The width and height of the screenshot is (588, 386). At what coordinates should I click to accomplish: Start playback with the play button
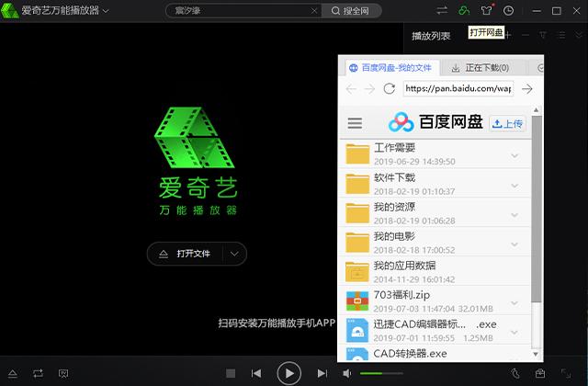tap(288, 374)
